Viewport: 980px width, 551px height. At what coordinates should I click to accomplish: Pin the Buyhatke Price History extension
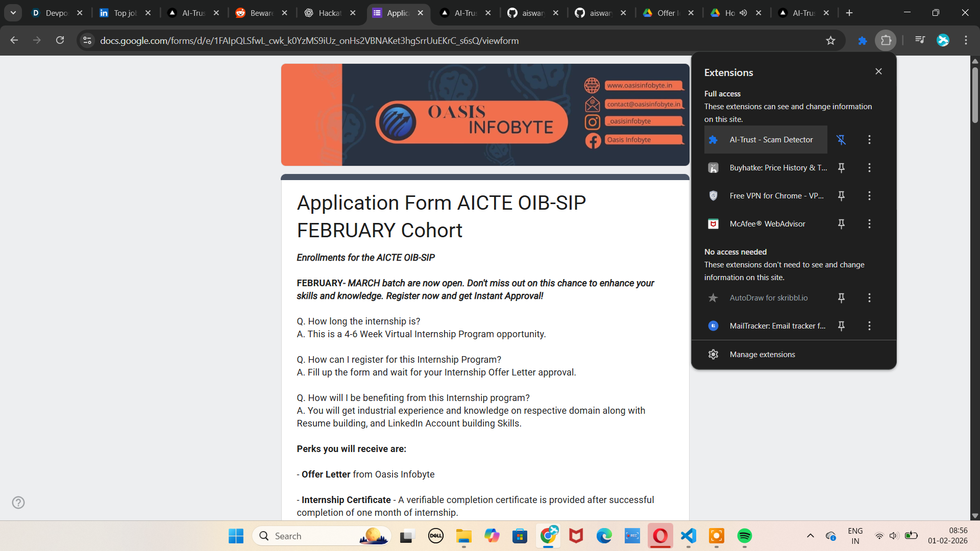click(841, 168)
